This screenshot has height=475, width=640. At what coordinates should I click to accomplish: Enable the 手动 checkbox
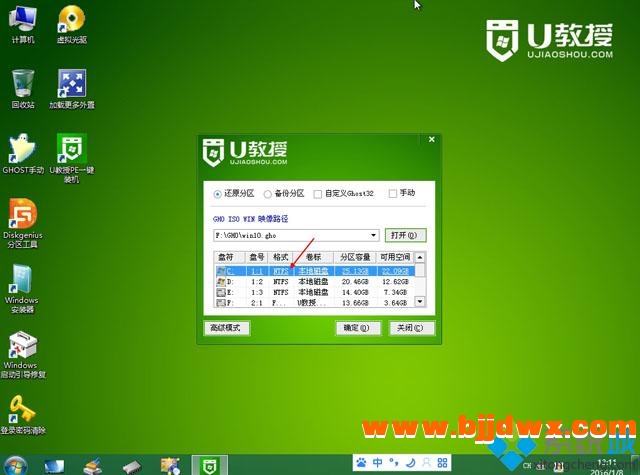402,193
